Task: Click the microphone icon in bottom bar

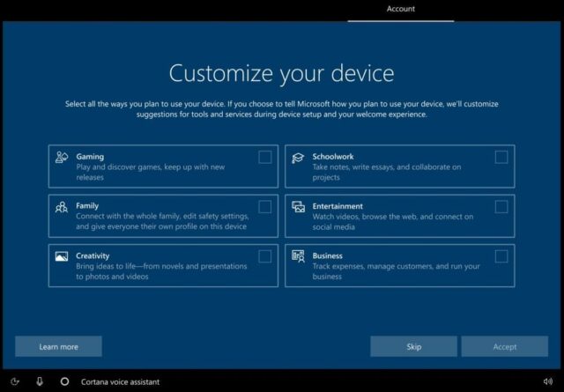Action: [x=40, y=381]
